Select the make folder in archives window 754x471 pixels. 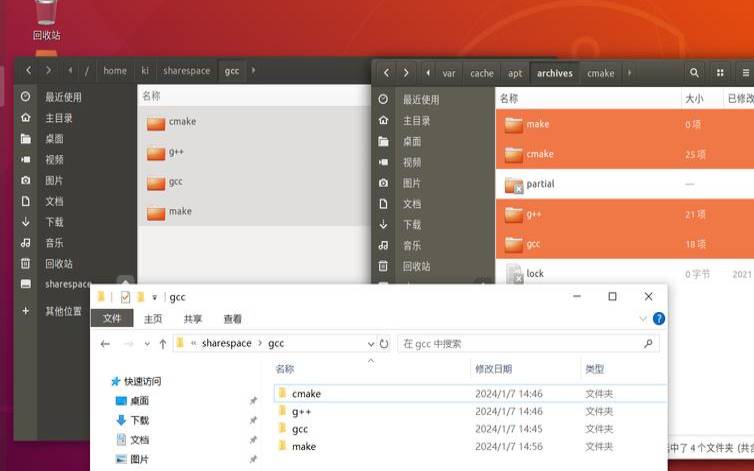[625, 125]
